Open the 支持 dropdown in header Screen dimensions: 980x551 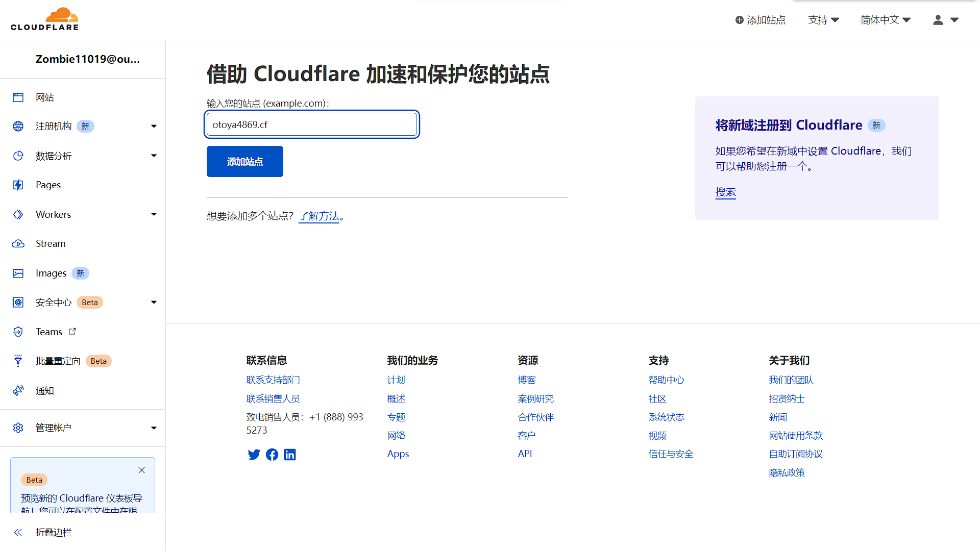point(824,20)
